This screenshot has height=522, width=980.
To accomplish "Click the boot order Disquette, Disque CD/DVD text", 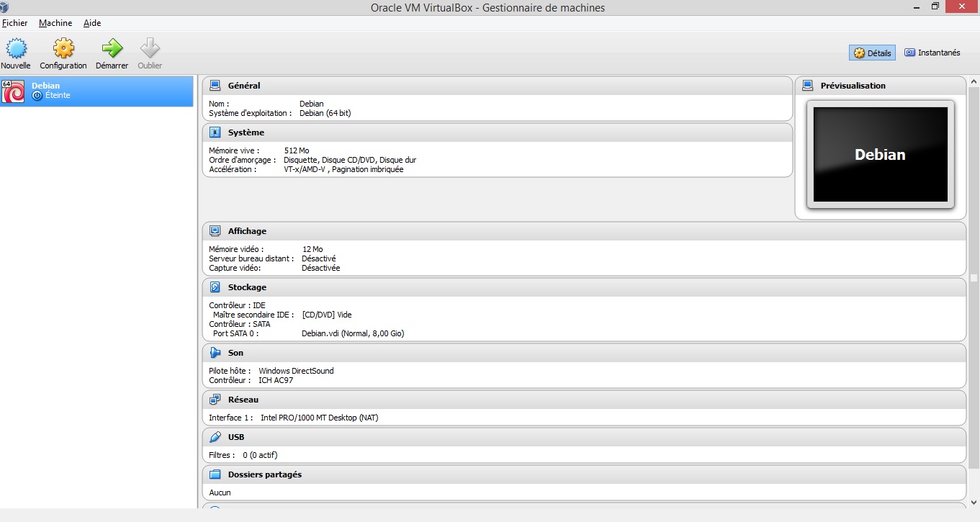I will 350,160.
